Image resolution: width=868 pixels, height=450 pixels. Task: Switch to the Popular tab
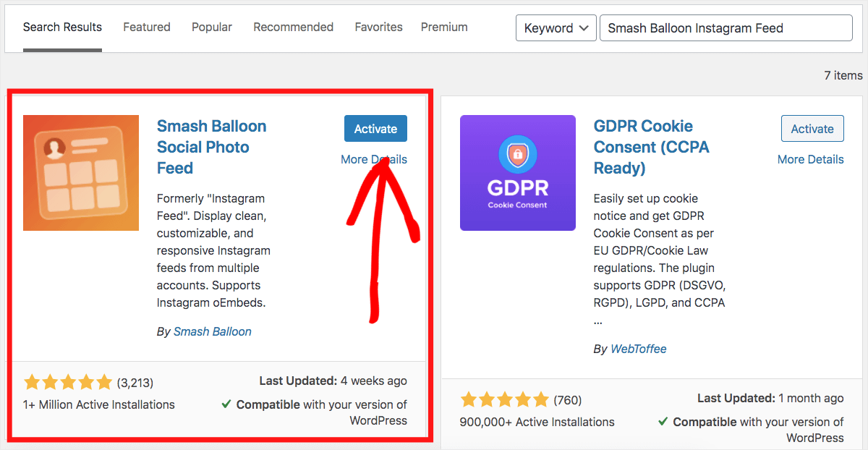[x=212, y=27]
